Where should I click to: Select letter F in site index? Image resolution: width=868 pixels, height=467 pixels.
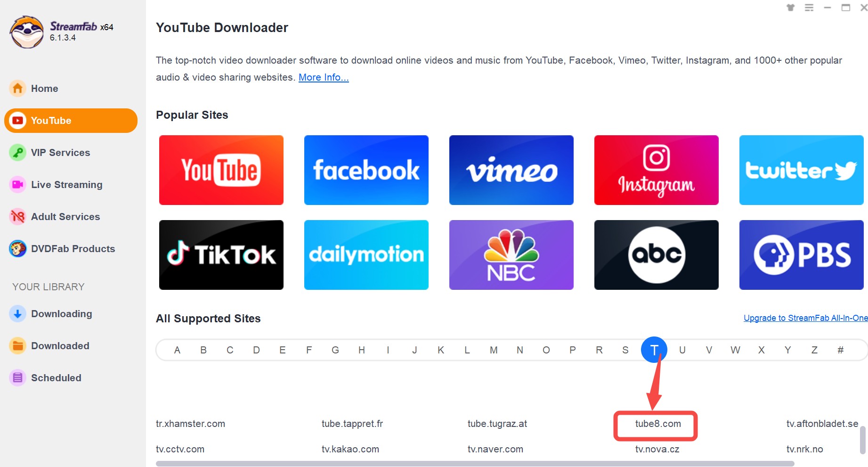pos(309,350)
